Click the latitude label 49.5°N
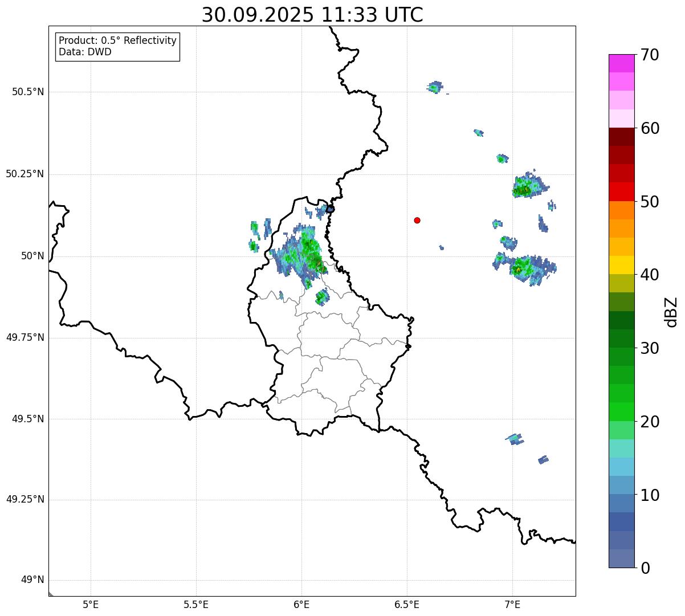This screenshot has width=685, height=616. [28, 419]
